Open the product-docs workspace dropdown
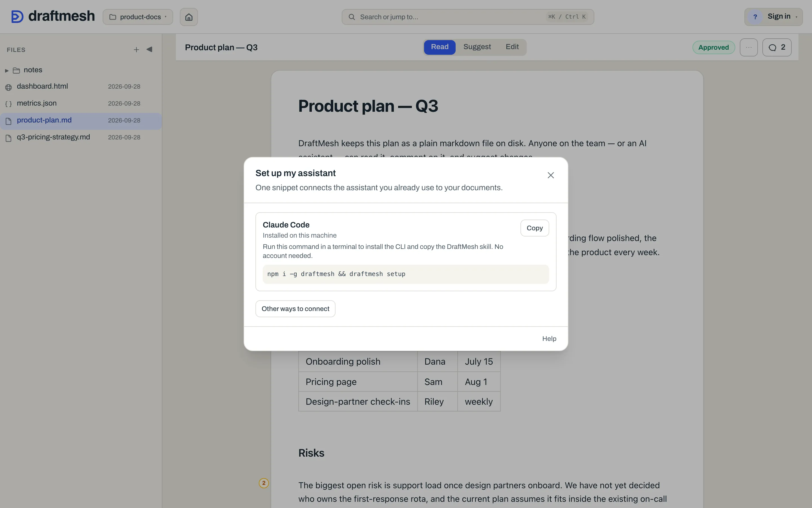Image resolution: width=812 pixels, height=508 pixels. [138, 17]
